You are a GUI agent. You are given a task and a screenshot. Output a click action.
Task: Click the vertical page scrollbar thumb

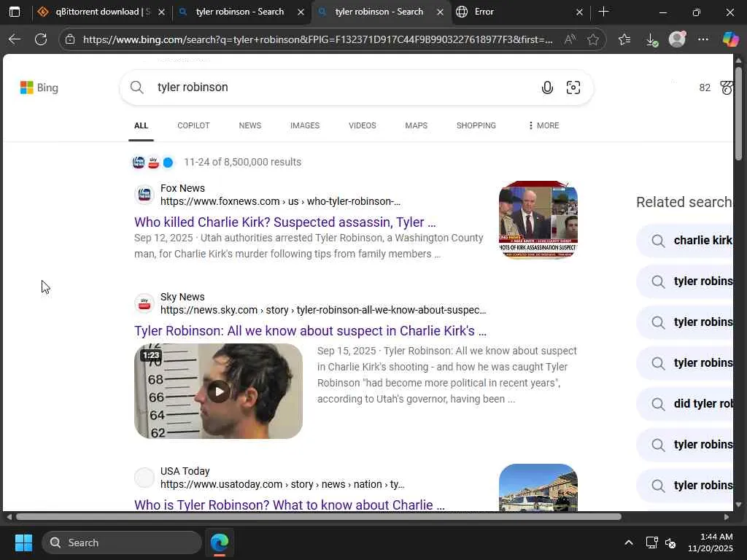click(738, 113)
